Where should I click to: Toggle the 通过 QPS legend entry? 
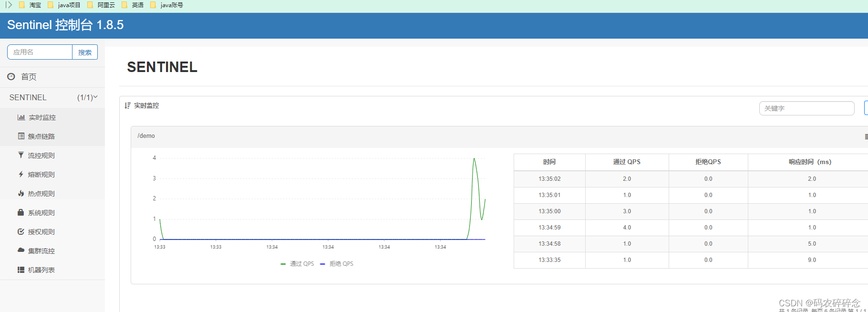click(x=297, y=264)
